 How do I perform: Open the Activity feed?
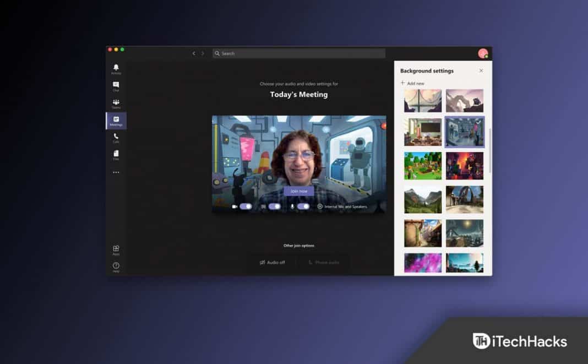click(x=116, y=68)
